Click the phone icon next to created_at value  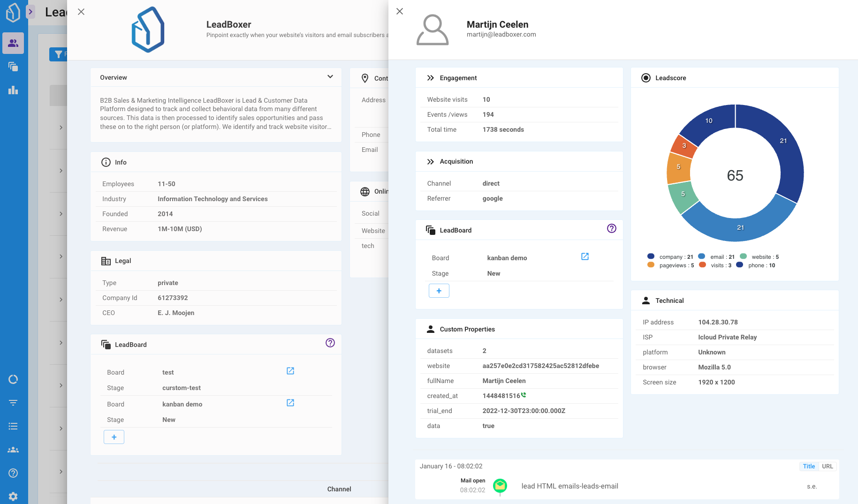524,395
